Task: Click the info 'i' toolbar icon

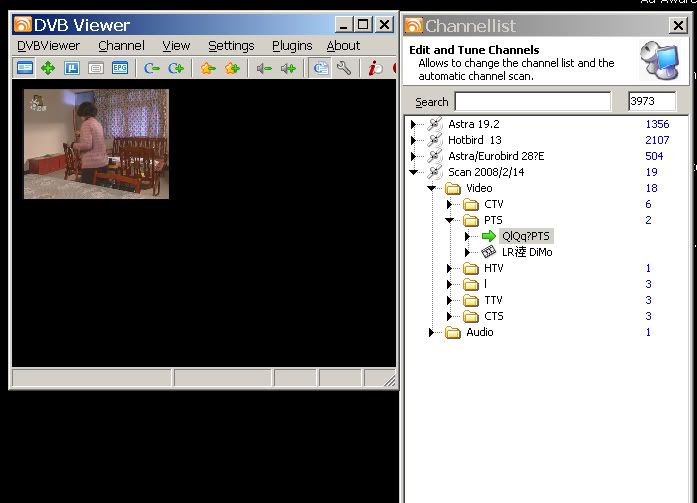Action: click(375, 68)
